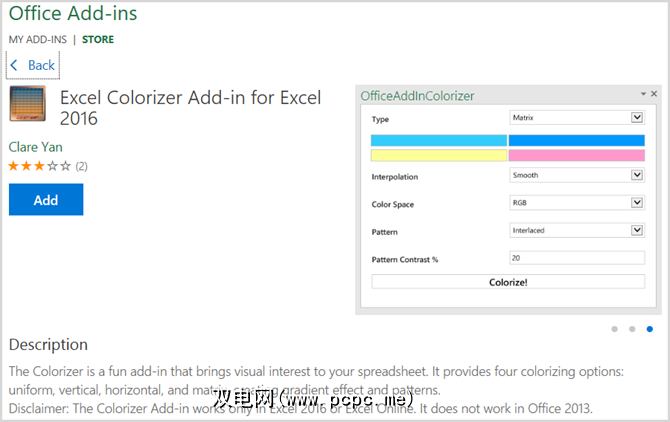Click the Colorize! button
The width and height of the screenshot is (670, 422).
pyautogui.click(x=508, y=282)
